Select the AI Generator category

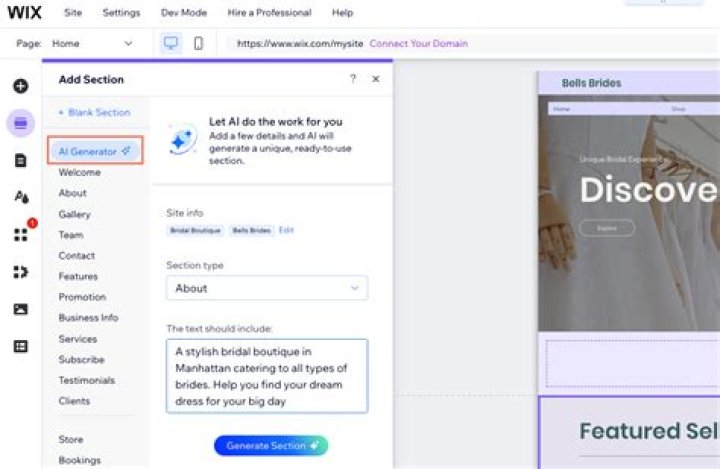click(x=95, y=151)
